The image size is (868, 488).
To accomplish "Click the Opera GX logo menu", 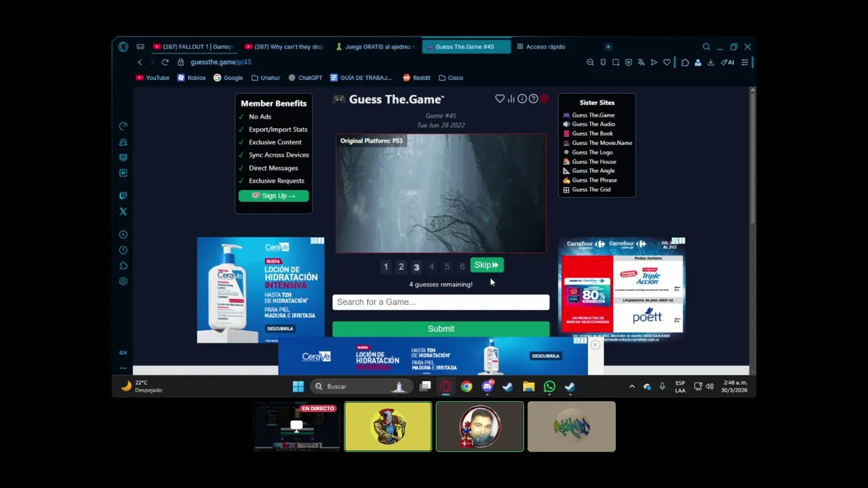I will pos(123,47).
